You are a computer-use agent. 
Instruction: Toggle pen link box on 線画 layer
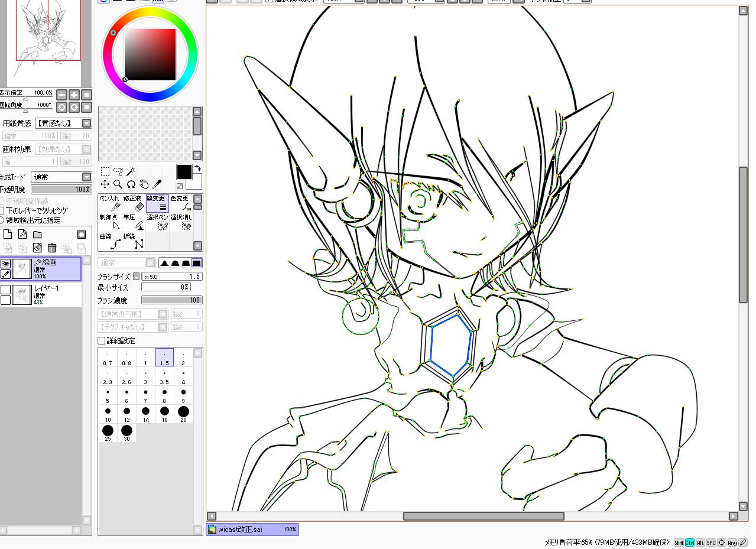click(x=5, y=274)
